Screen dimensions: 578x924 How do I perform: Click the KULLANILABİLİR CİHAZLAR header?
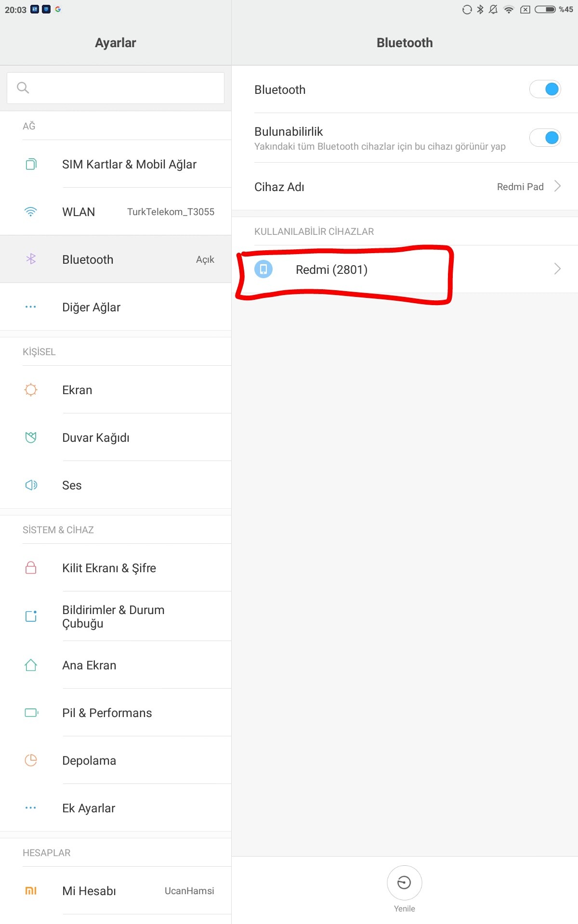pyautogui.click(x=314, y=231)
